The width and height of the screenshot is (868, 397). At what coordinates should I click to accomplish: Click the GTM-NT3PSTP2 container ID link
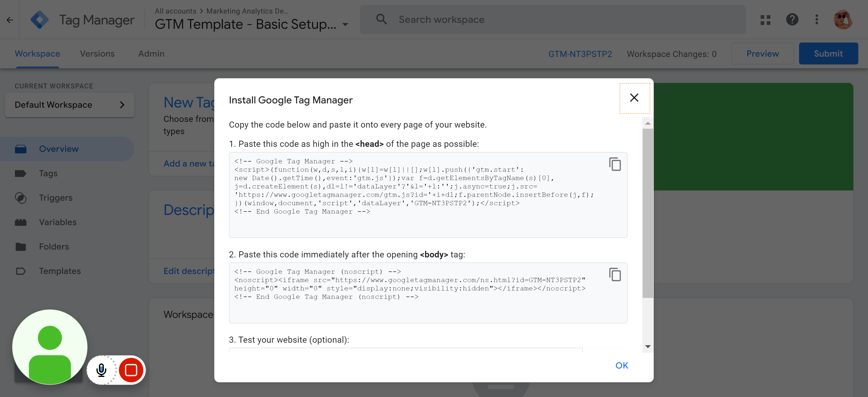coord(580,54)
